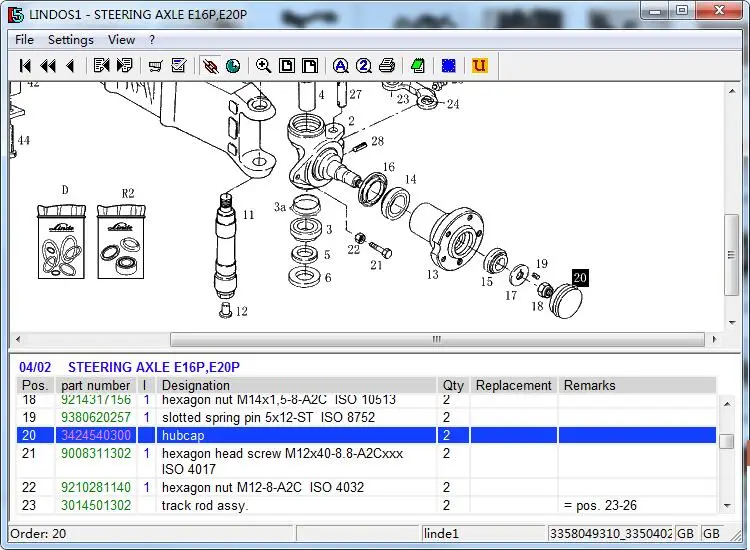Select part number 3014501302

96,506
